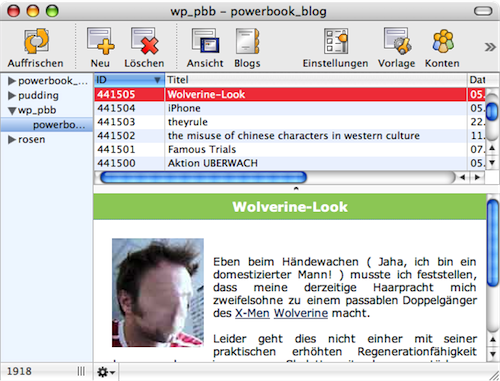500x381 pixels.
Task: Sort by the Titel column header
Action: (x=316, y=80)
